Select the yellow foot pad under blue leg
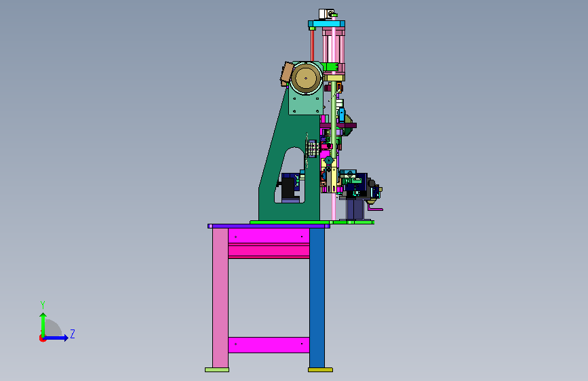This screenshot has height=381, width=588. click(x=320, y=369)
